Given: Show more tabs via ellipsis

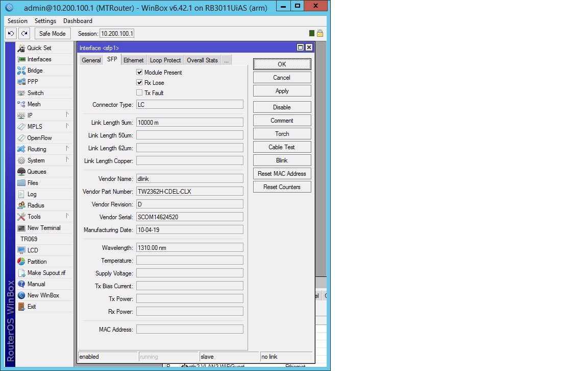Looking at the screenshot, I should [x=226, y=60].
